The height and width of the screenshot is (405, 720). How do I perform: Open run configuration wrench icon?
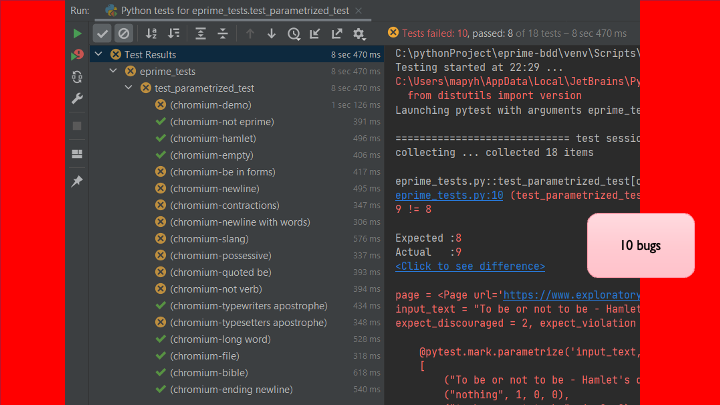point(77,98)
